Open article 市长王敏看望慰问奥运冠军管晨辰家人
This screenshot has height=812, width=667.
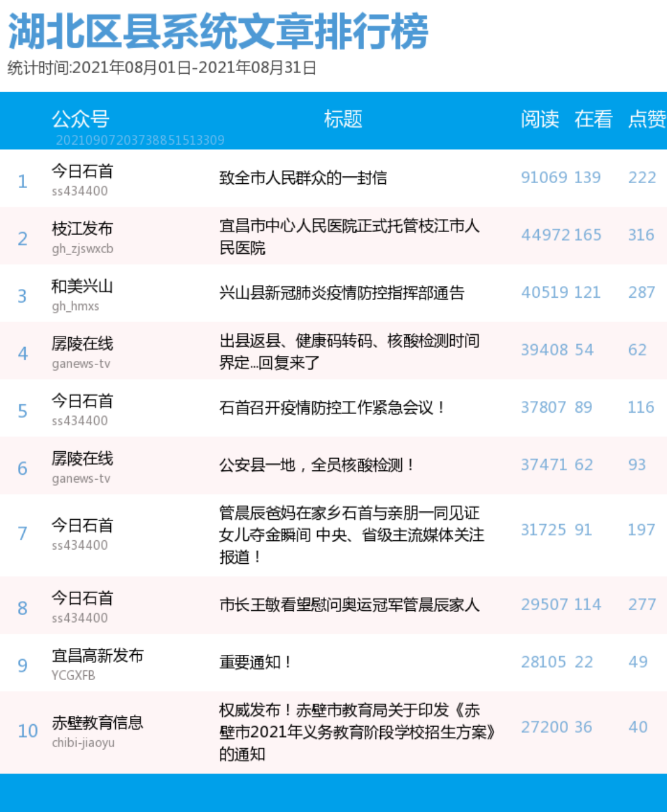349,605
